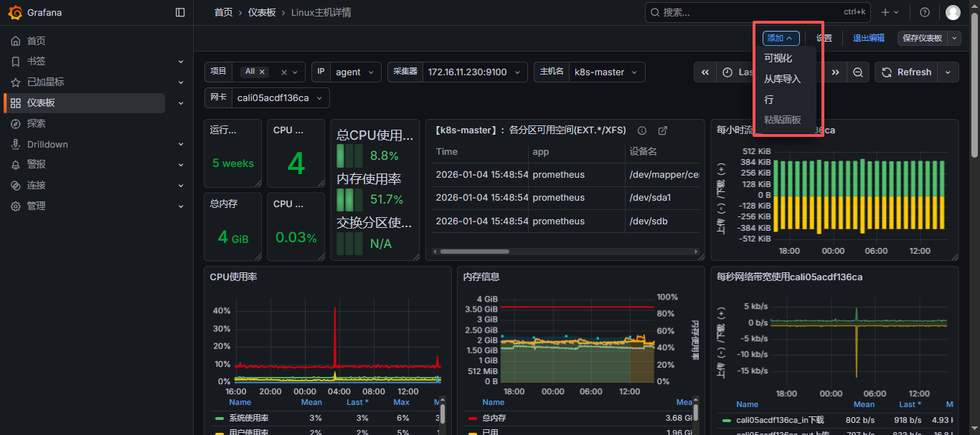980x435 pixels.
Task: Remove the All tag in 项目 filter
Action: pos(263,72)
